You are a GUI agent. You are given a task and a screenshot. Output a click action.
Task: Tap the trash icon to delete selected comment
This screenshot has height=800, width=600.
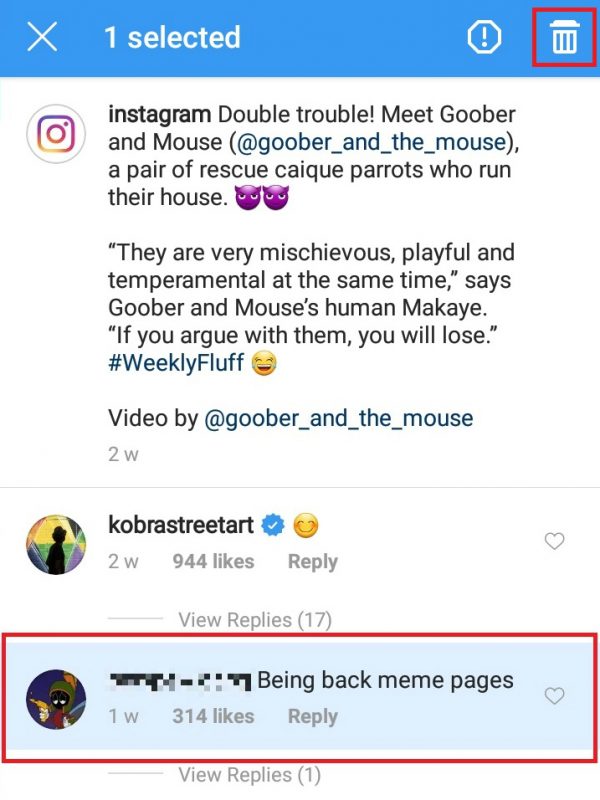(x=564, y=37)
